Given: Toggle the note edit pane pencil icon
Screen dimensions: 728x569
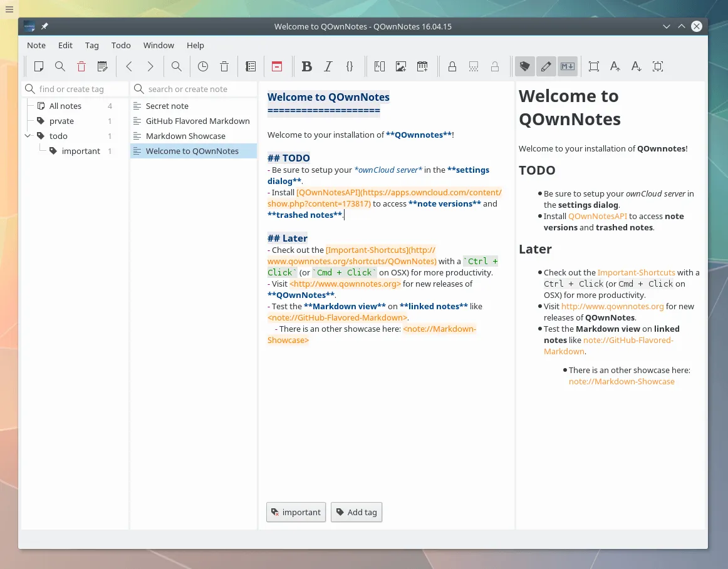Looking at the screenshot, I should (x=546, y=66).
